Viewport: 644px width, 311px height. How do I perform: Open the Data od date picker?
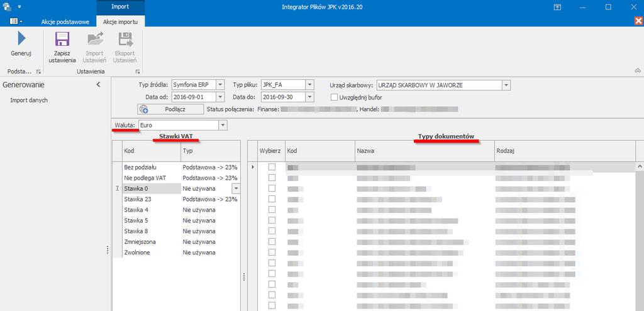coord(221,97)
